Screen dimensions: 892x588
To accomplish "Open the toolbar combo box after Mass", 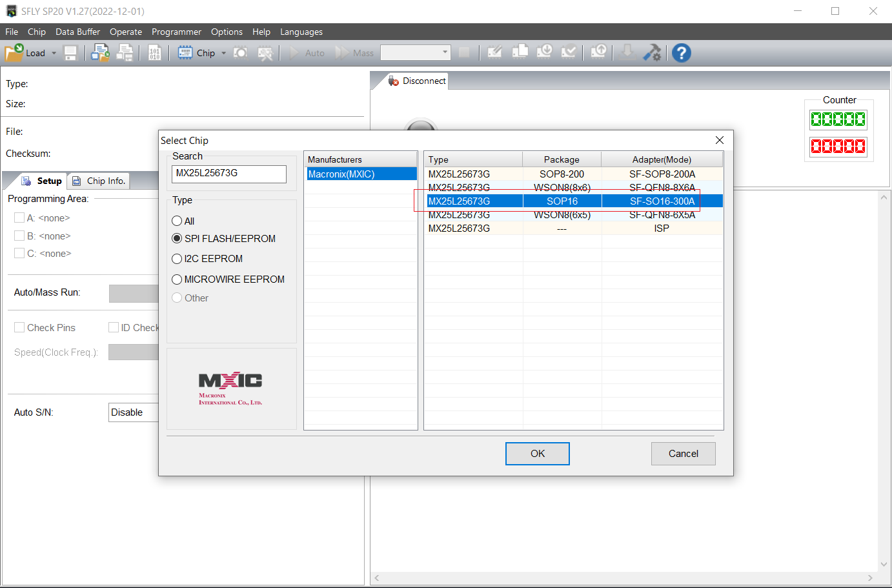I will (x=415, y=52).
